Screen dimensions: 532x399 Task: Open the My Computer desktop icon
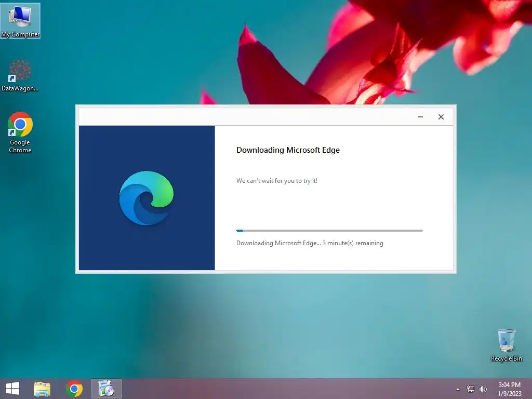click(x=20, y=21)
